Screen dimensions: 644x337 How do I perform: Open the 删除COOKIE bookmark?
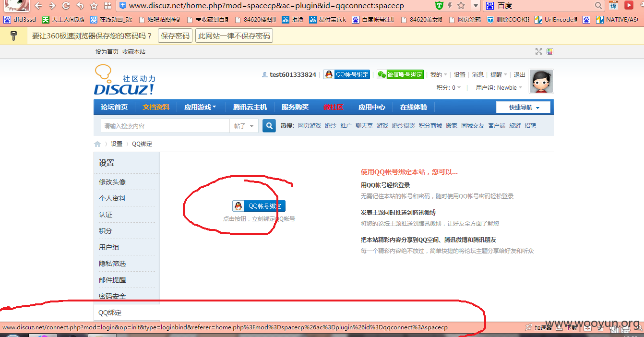click(508, 20)
